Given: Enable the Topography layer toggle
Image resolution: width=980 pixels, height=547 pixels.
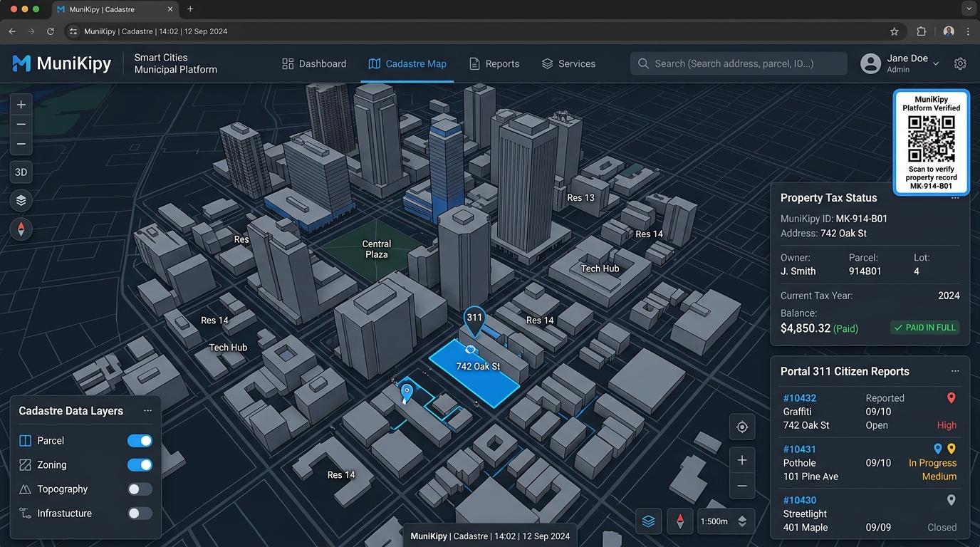Looking at the screenshot, I should (x=140, y=489).
